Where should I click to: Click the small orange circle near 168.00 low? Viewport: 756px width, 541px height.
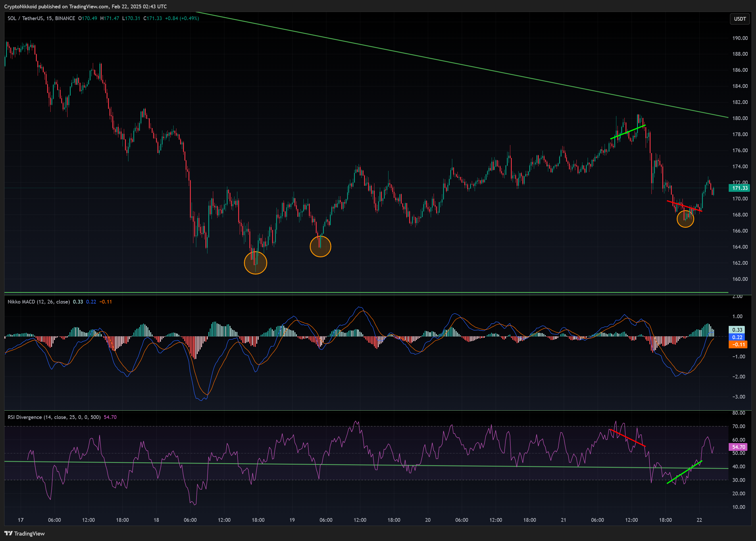(x=685, y=219)
